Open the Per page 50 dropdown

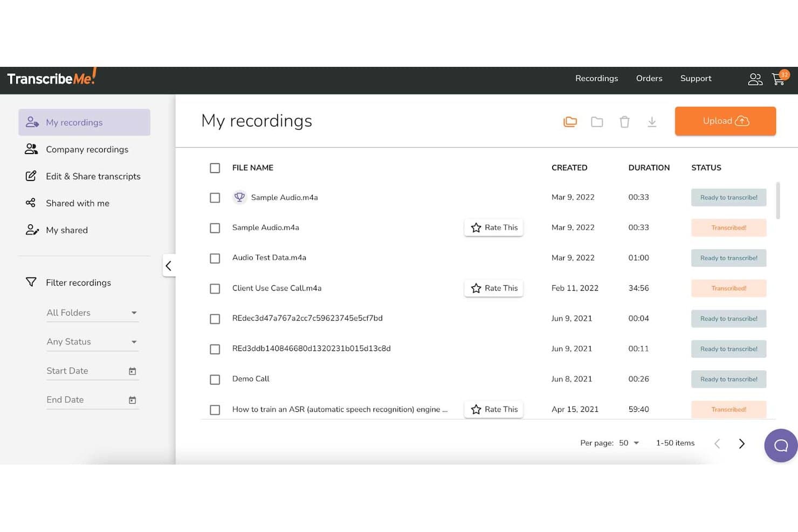[629, 443]
